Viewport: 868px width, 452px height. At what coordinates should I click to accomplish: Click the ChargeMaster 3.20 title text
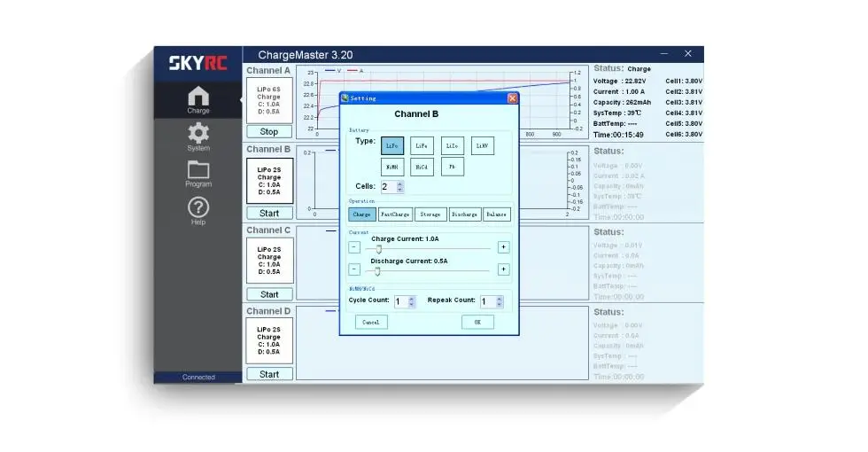click(x=305, y=55)
